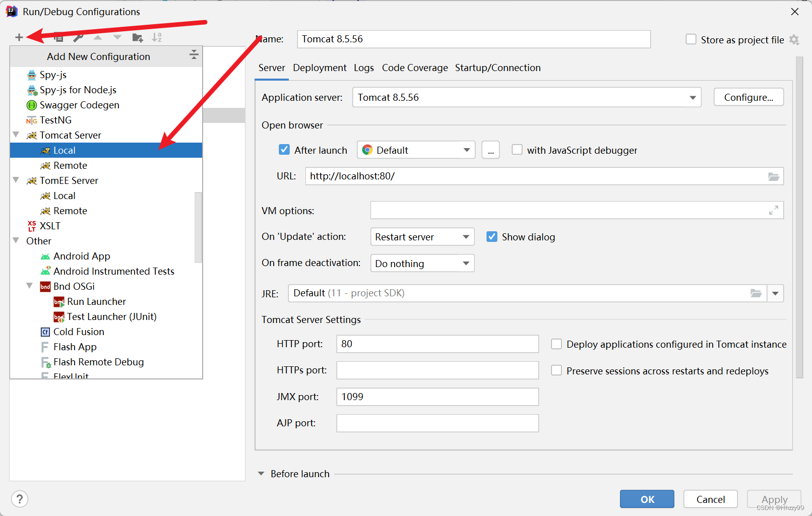
Task: Click the URL field with http://localhost:80/
Action: click(x=544, y=176)
